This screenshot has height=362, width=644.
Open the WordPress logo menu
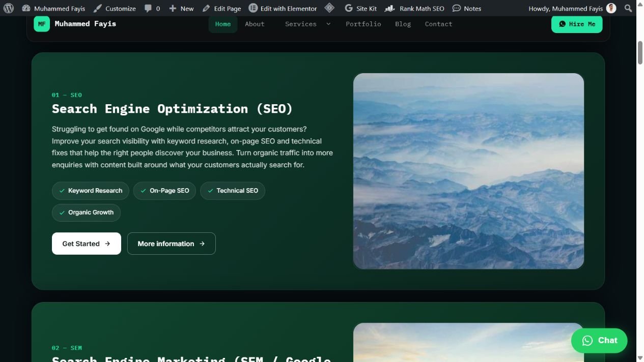(x=9, y=8)
